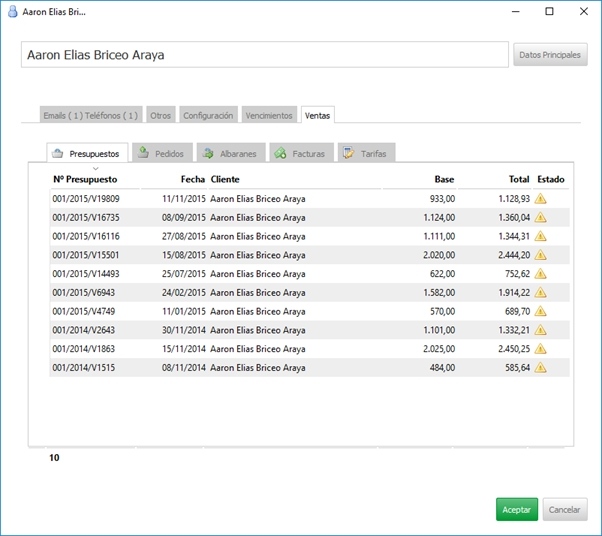Click the app icon in title bar
Viewport: 602px width, 536px height.
coord(11,12)
